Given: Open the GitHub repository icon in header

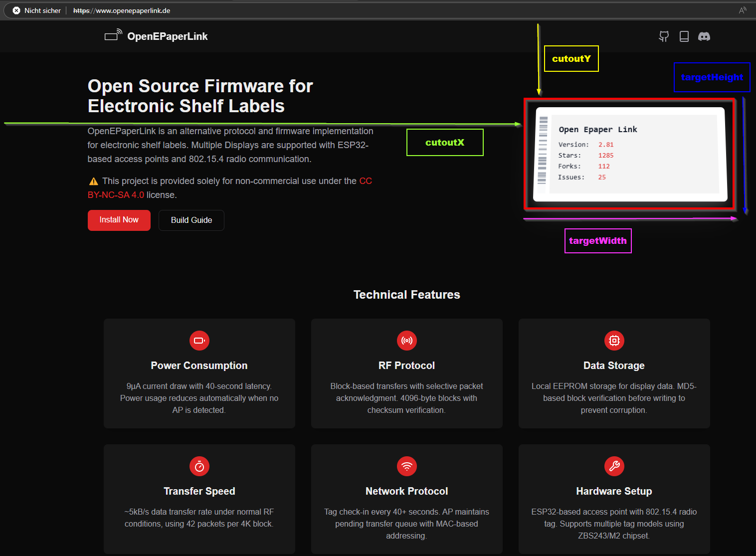Looking at the screenshot, I should coord(664,36).
